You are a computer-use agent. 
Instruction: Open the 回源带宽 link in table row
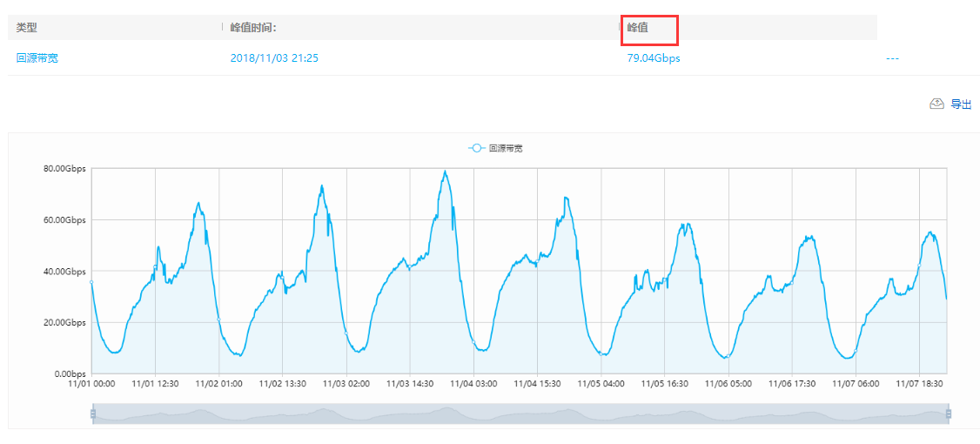[x=37, y=58]
